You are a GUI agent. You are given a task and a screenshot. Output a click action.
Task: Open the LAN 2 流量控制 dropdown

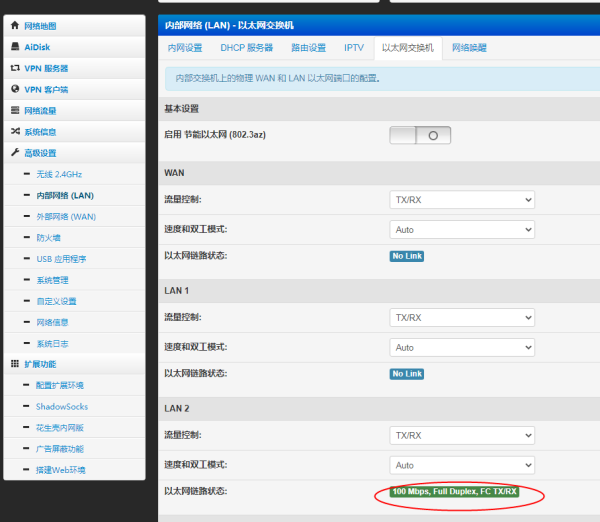[x=462, y=436]
